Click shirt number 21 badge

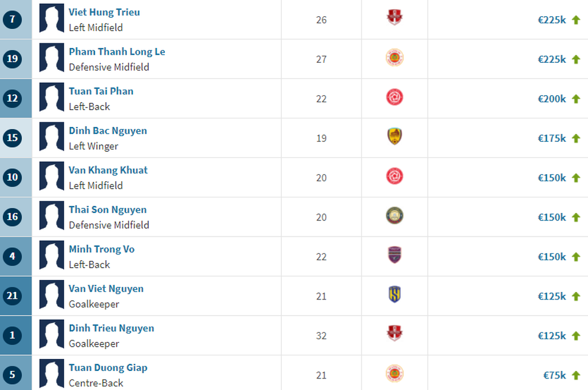pyautogui.click(x=12, y=296)
